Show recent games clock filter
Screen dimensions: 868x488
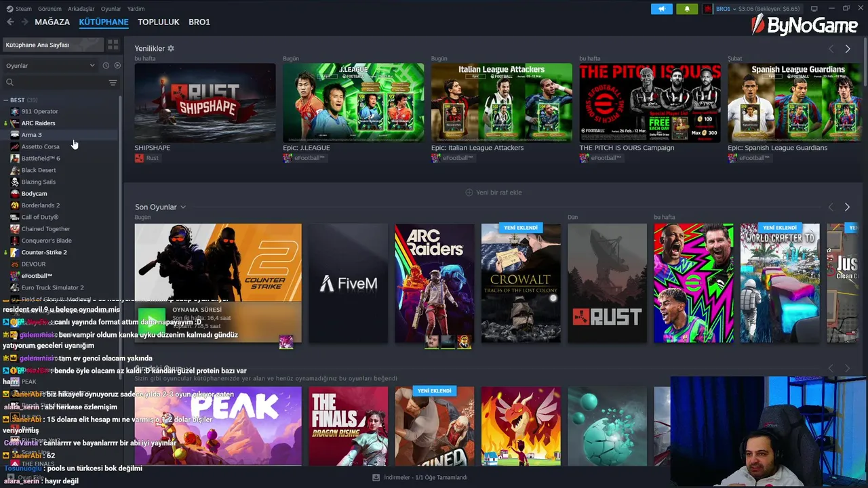106,66
